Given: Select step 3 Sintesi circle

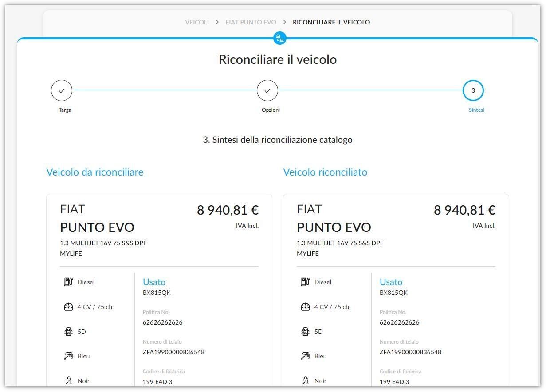Looking at the screenshot, I should (473, 90).
